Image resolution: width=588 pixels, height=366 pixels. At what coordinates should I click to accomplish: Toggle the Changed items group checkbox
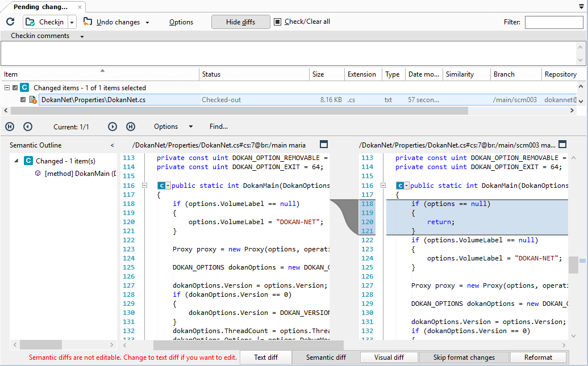tap(15, 87)
